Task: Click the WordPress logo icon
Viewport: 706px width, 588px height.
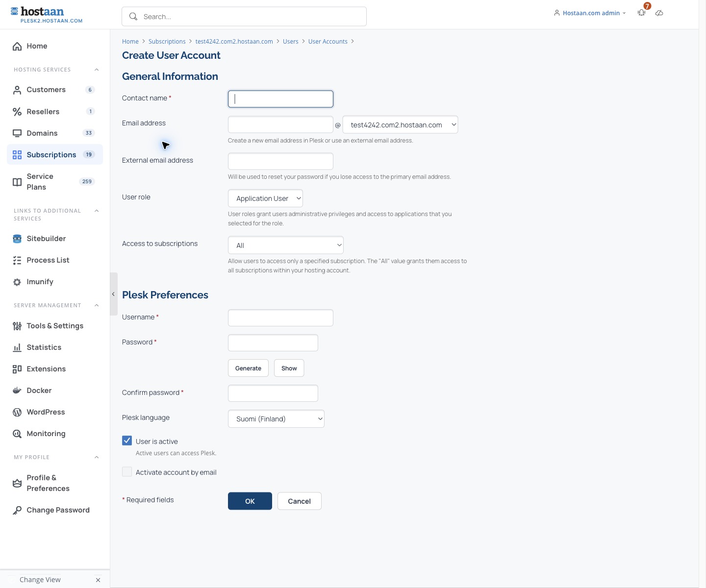Action: tap(17, 412)
